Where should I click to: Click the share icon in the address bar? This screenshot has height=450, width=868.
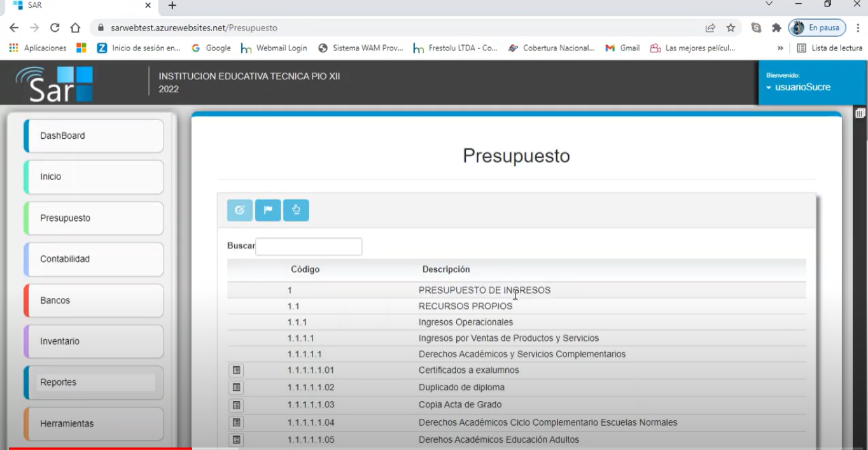(709, 28)
